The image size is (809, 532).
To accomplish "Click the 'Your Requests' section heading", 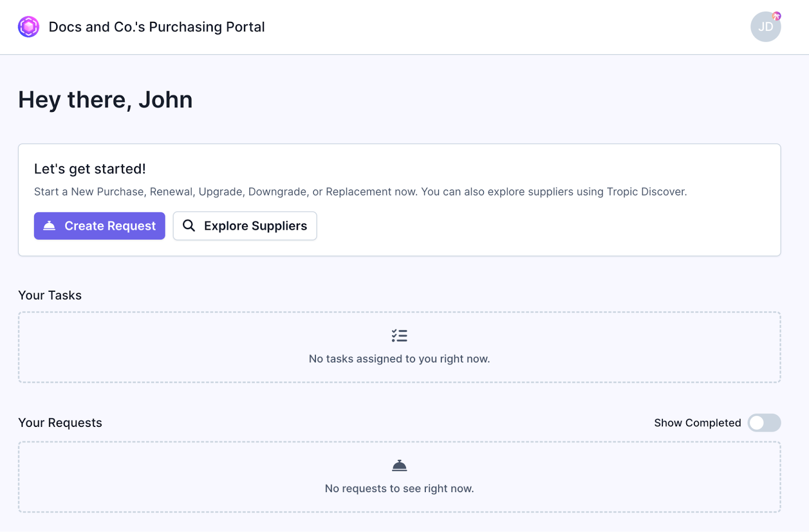I will [x=60, y=423].
